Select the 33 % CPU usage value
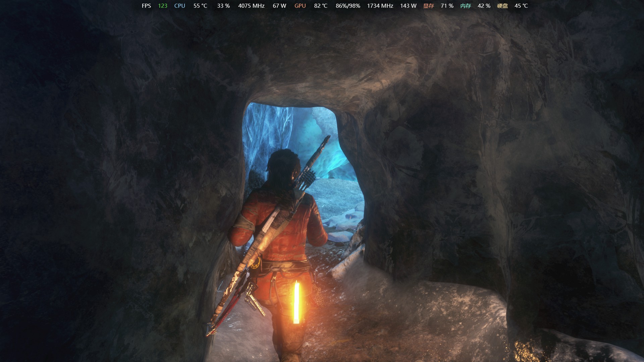 (223, 6)
